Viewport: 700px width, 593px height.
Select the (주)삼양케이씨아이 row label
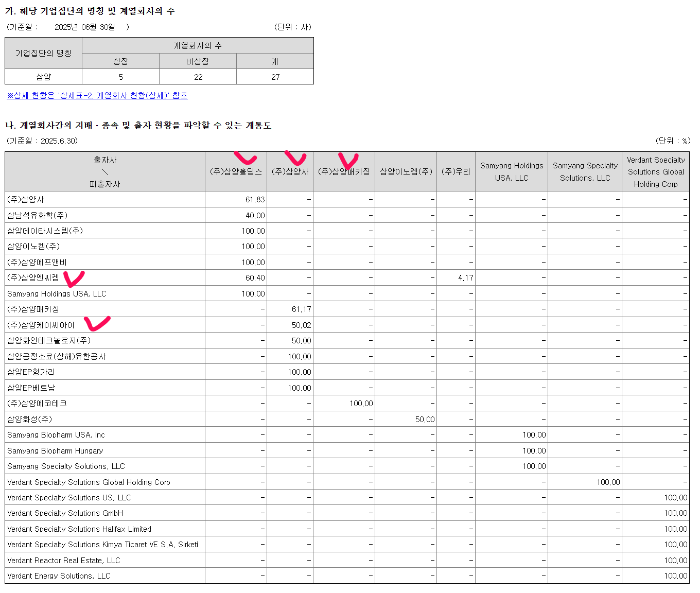pyautogui.click(x=41, y=325)
